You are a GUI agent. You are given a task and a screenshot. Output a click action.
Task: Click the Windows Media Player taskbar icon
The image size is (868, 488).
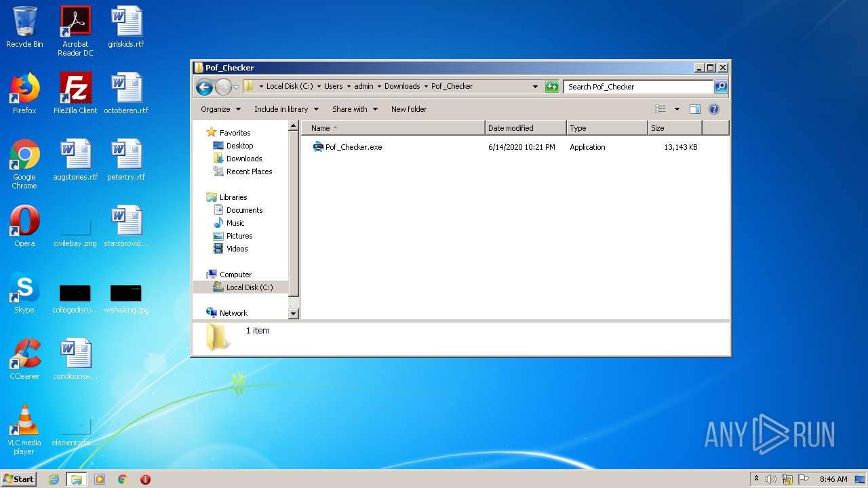point(100,479)
